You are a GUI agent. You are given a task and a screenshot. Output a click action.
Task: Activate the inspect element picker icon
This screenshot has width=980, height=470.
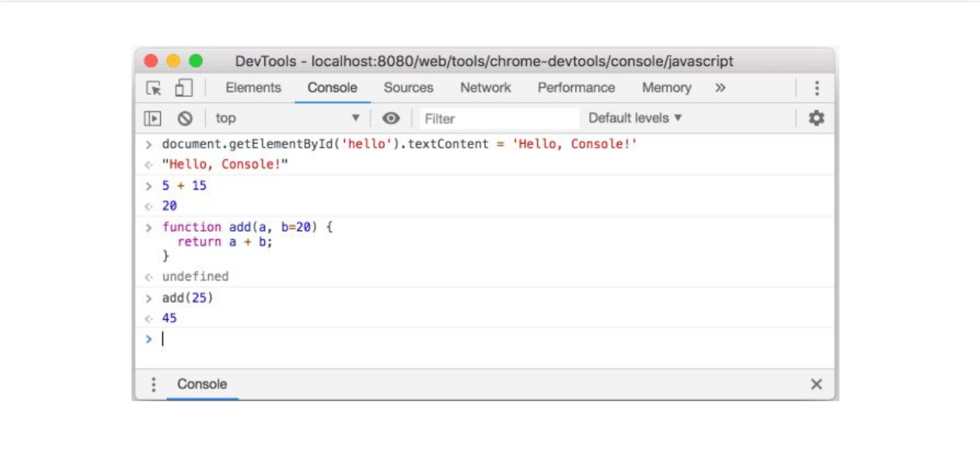click(154, 88)
